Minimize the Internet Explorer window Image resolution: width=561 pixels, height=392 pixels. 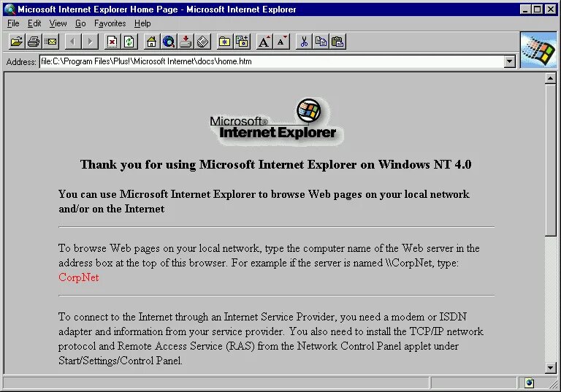click(x=525, y=9)
